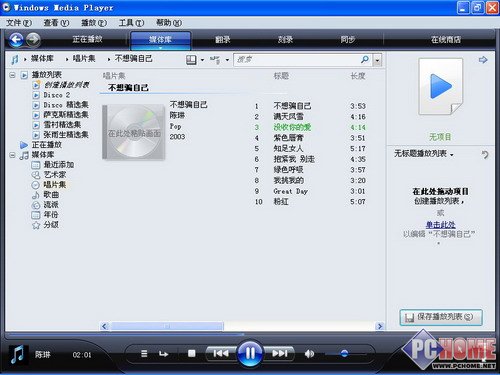
Task: Click the large play placeholder thumbnail
Action: [441, 87]
